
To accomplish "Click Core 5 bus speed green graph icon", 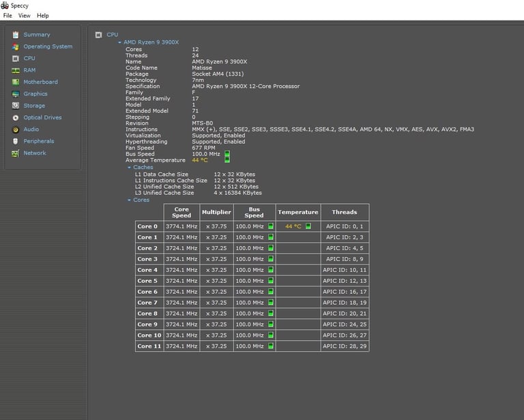I will (x=271, y=281).
